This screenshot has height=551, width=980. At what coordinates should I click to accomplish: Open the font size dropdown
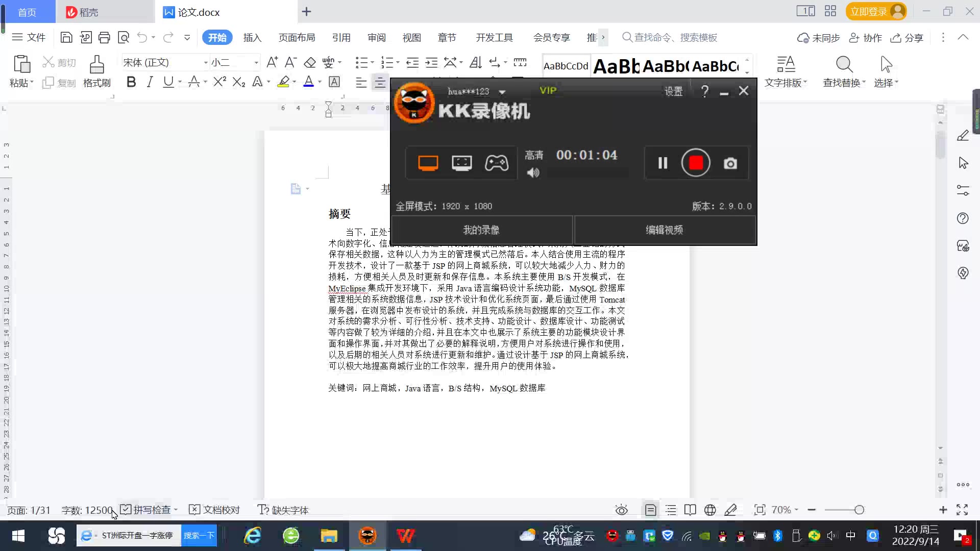tap(256, 63)
